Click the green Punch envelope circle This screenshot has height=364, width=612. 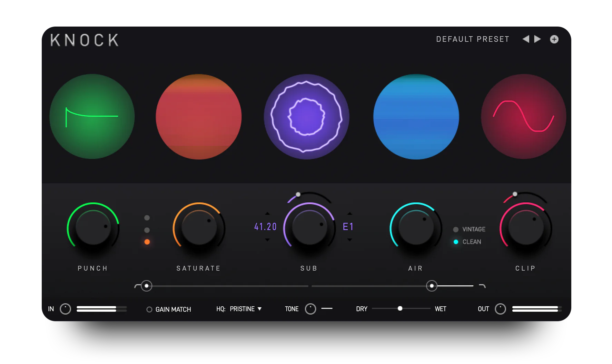pyautogui.click(x=92, y=117)
